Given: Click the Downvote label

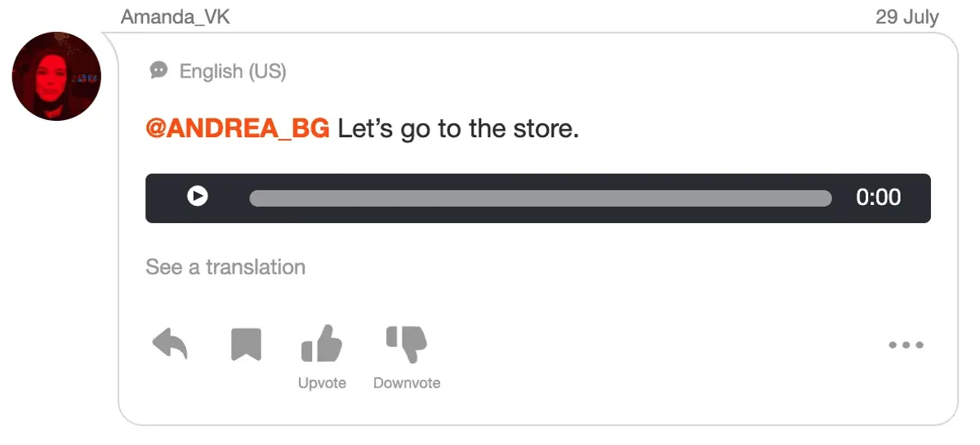Looking at the screenshot, I should point(407,383).
